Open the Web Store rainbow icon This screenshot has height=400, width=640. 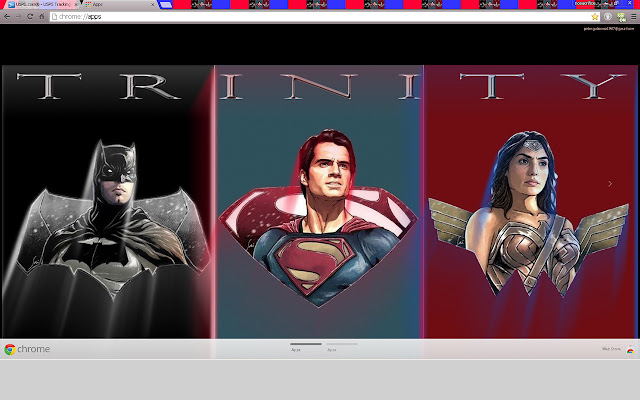coord(630,350)
